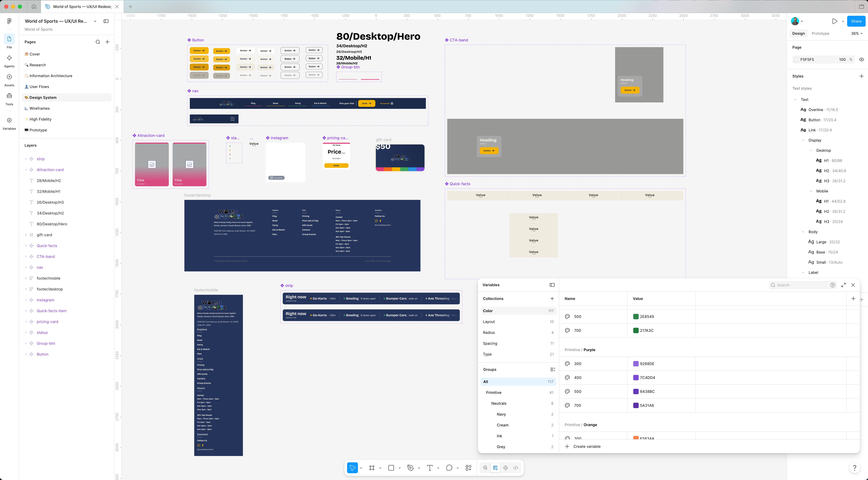Expand the CTA-band layer
868x480 pixels.
[x=26, y=257]
